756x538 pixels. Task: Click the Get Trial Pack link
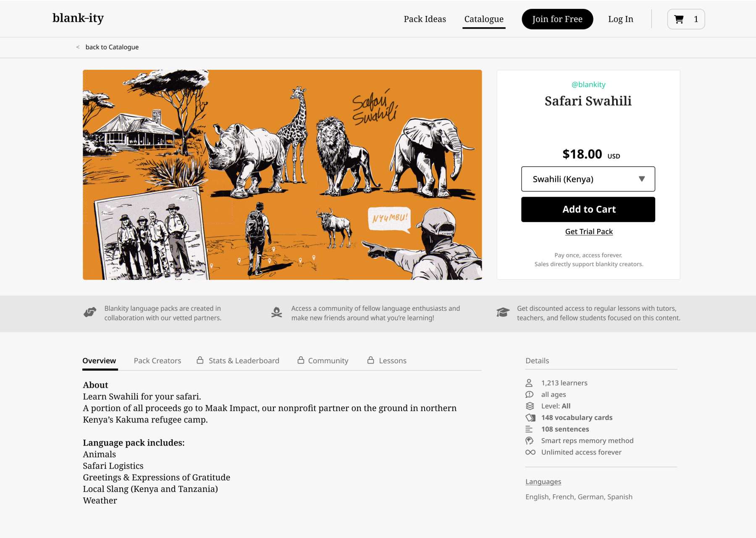coord(589,232)
